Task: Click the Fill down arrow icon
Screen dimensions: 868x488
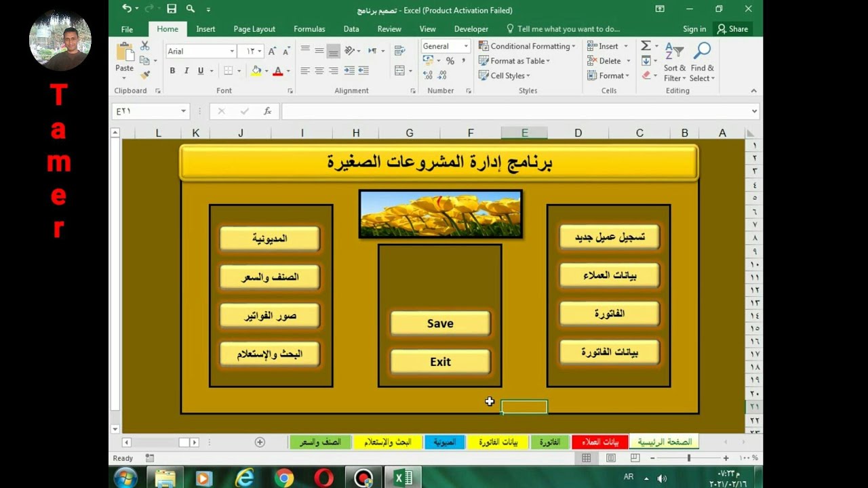Action: pos(646,61)
